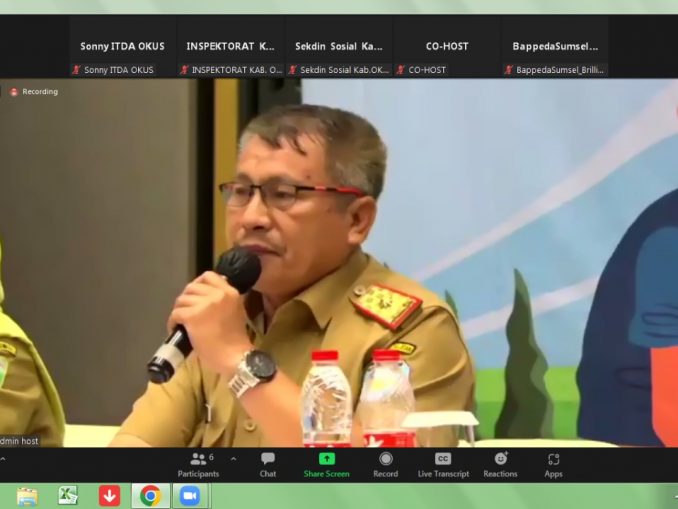The height and width of the screenshot is (509, 678).
Task: Open Zoom Apps
Action: point(553,463)
